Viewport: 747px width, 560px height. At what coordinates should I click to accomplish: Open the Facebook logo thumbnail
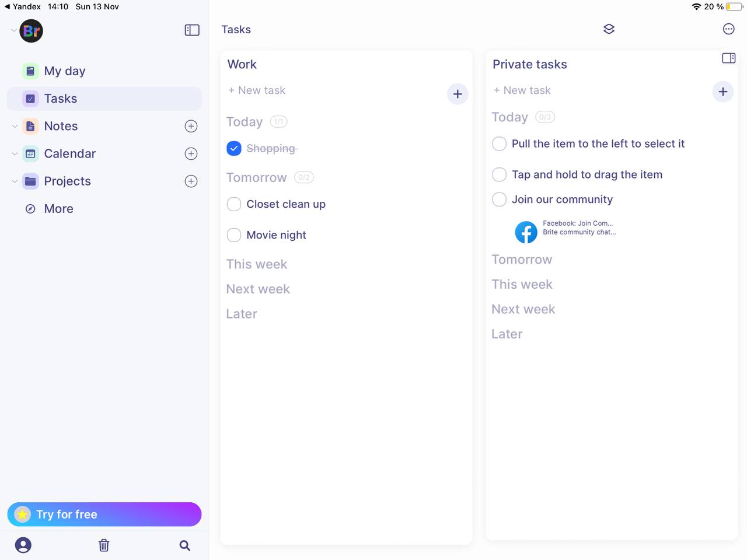pos(526,232)
